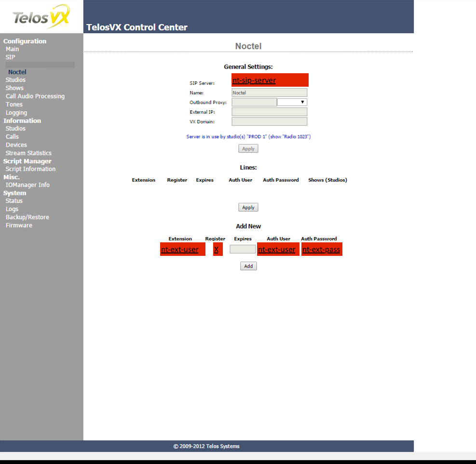Open the Devices information page
476x464 pixels.
click(16, 145)
